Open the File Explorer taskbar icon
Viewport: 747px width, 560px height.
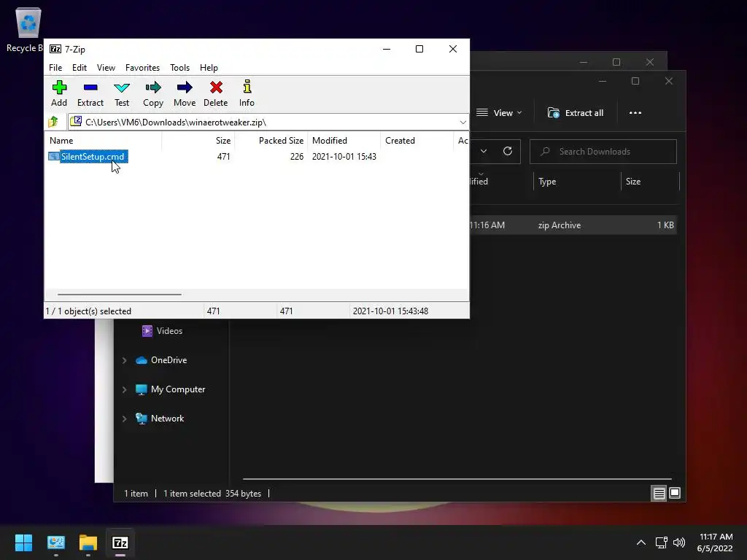[88, 542]
